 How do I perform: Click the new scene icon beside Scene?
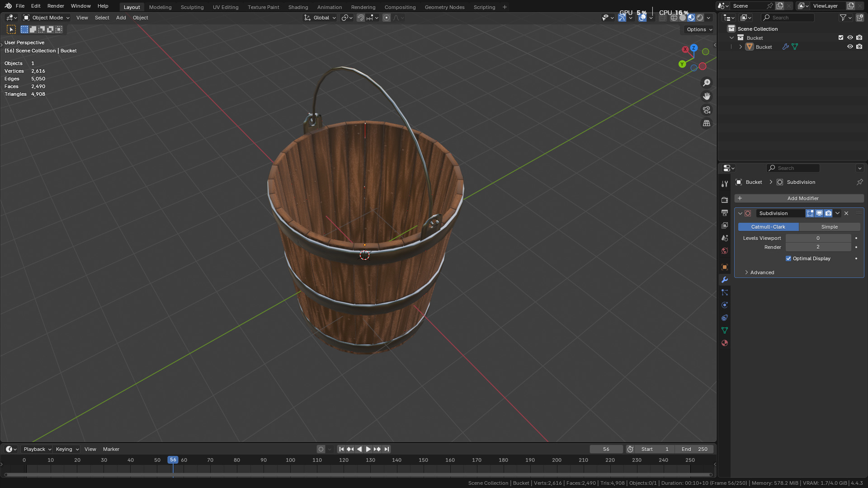tap(780, 6)
